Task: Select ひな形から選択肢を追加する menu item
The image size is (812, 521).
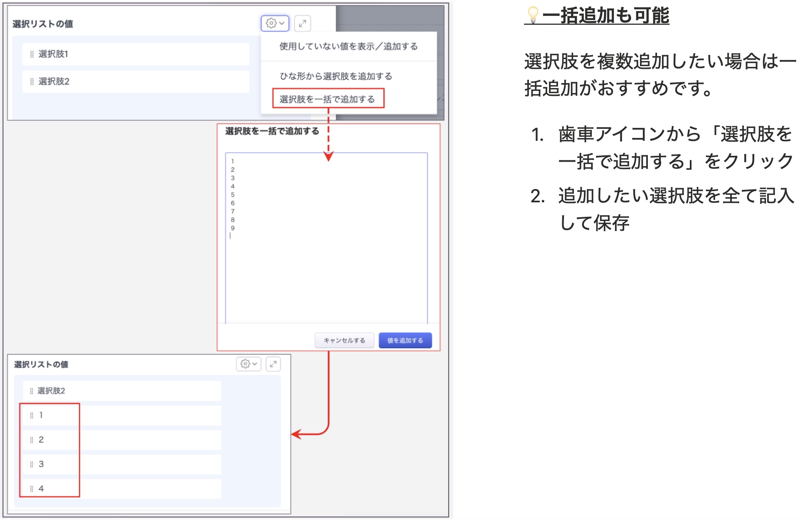Action: click(336, 76)
